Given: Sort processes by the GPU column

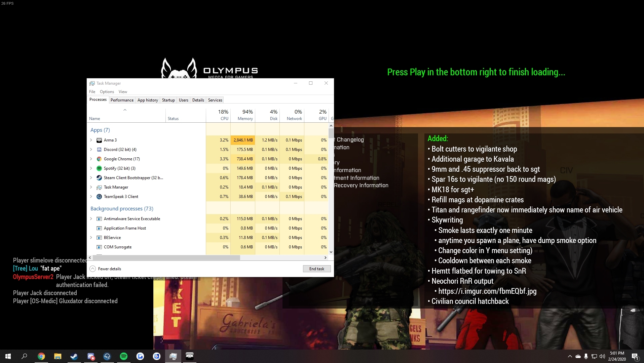Looking at the screenshot, I should (x=316, y=115).
